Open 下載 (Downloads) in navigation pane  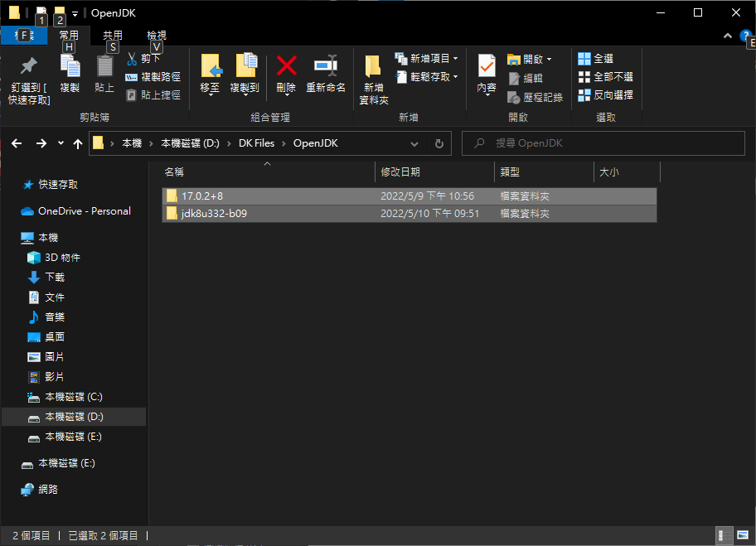tap(55, 278)
